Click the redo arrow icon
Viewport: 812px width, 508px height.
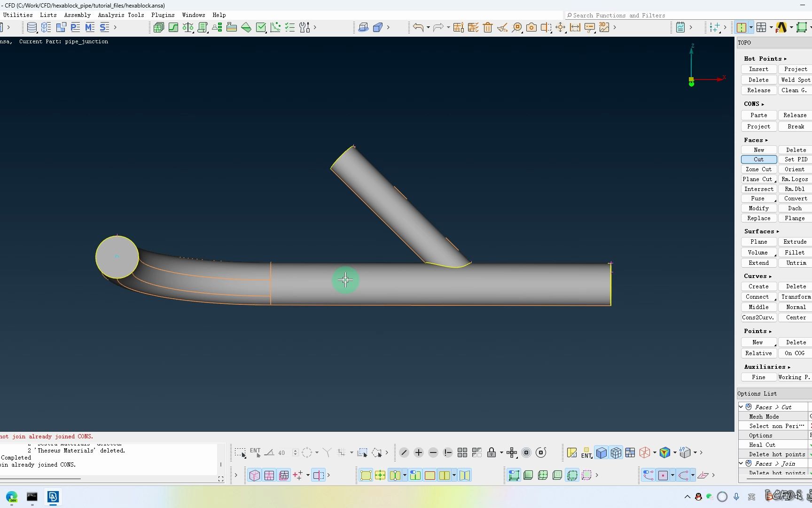pos(438,27)
